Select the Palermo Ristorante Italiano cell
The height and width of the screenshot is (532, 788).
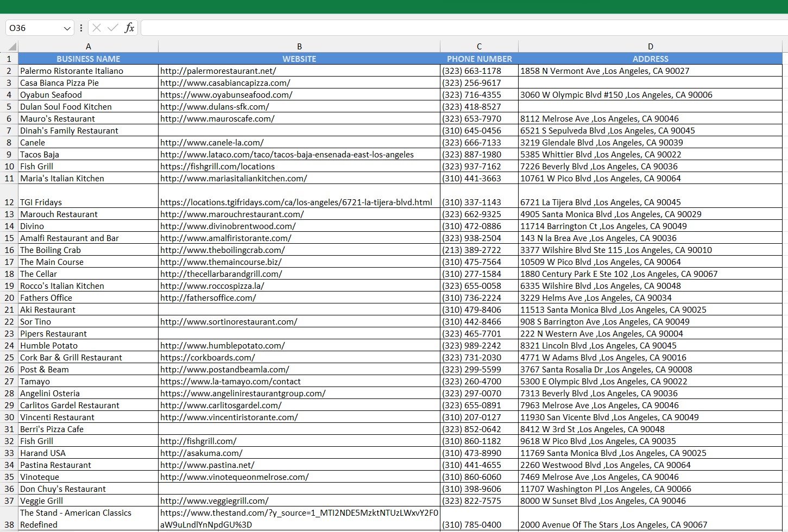pyautogui.click(x=89, y=71)
